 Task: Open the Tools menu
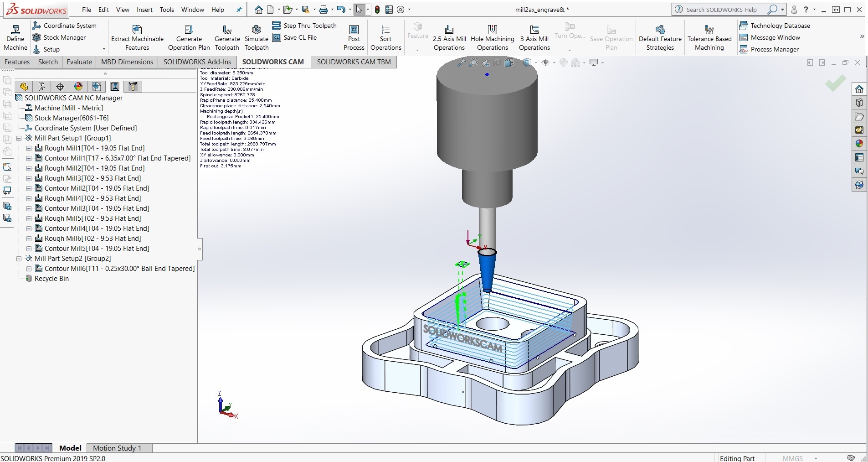coord(167,10)
